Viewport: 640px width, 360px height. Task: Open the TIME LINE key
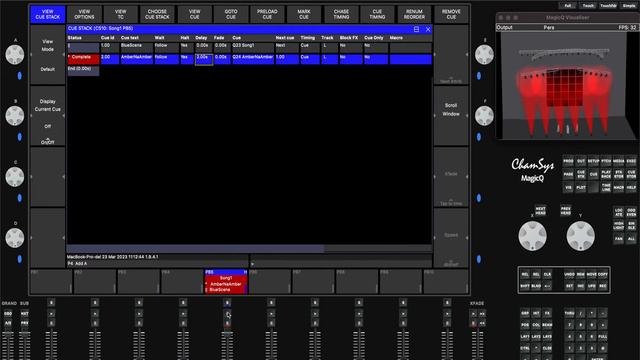click(x=606, y=187)
